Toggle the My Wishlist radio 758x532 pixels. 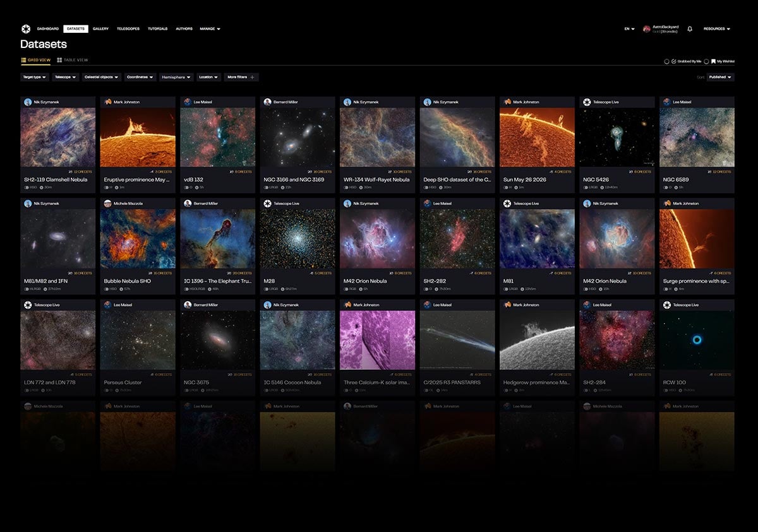(x=706, y=62)
